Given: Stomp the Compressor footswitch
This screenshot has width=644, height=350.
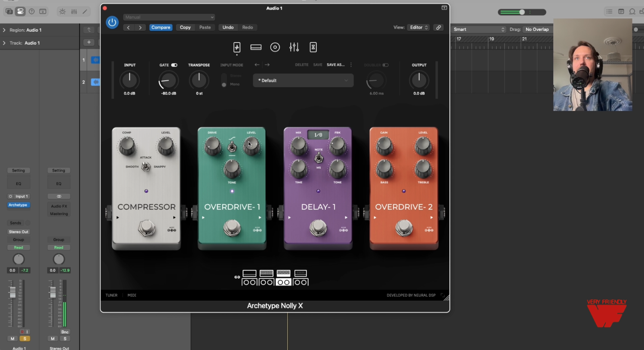Looking at the screenshot, I should [147, 228].
